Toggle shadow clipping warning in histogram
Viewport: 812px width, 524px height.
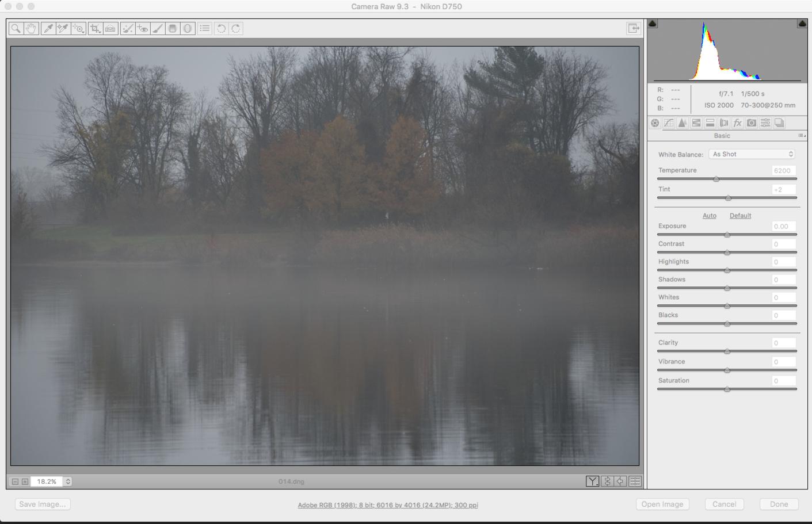[653, 24]
